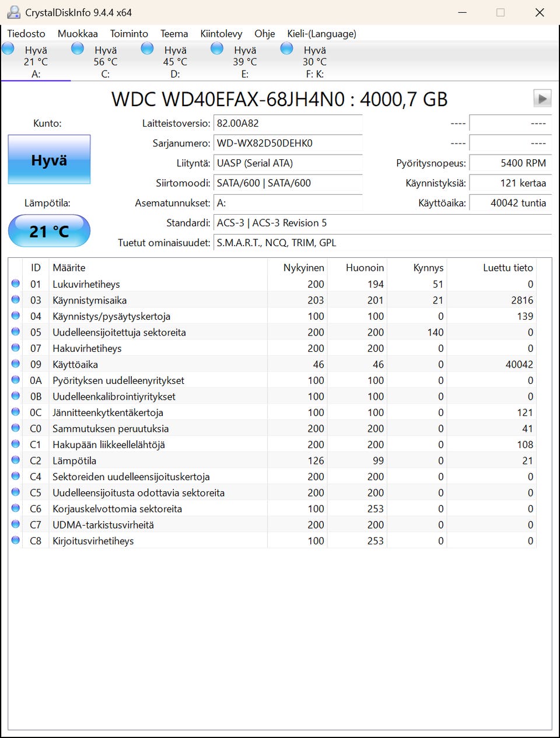Click status orb for 05 Uudelleensijoitettuja sektoreita

pyautogui.click(x=16, y=332)
